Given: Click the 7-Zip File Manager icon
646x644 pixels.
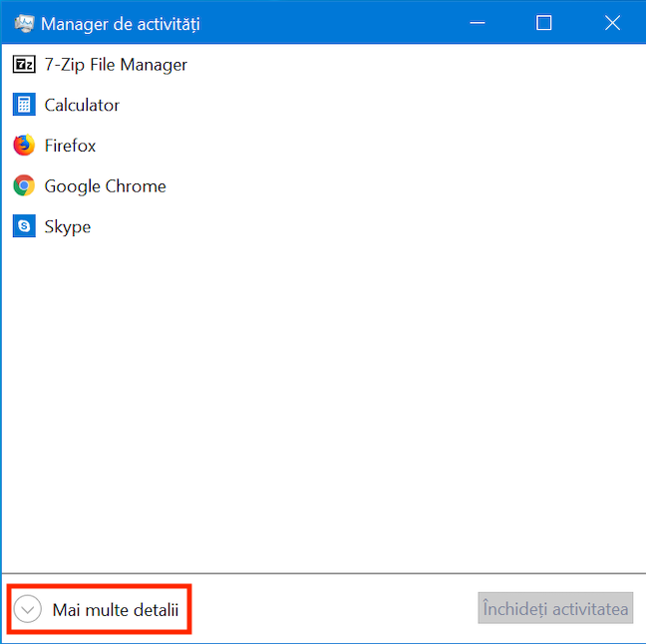Looking at the screenshot, I should click(24, 65).
